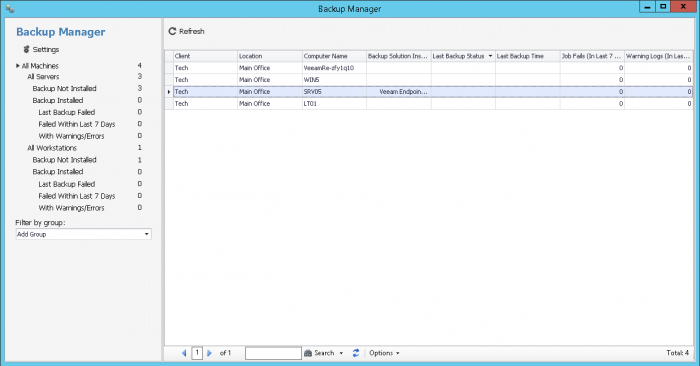Screen dimensions: 700x366
Task: Select Backup Not Installed under All Workstations
Action: click(x=64, y=160)
